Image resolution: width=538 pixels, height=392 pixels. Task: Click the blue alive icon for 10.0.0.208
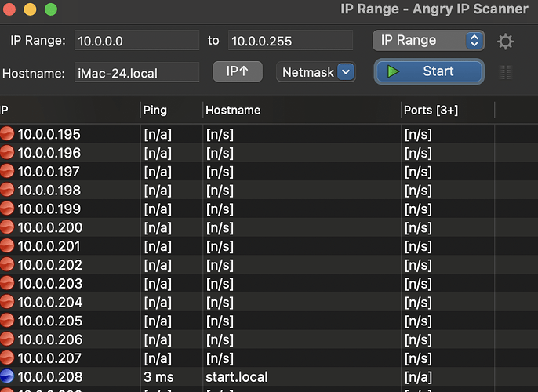click(7, 376)
